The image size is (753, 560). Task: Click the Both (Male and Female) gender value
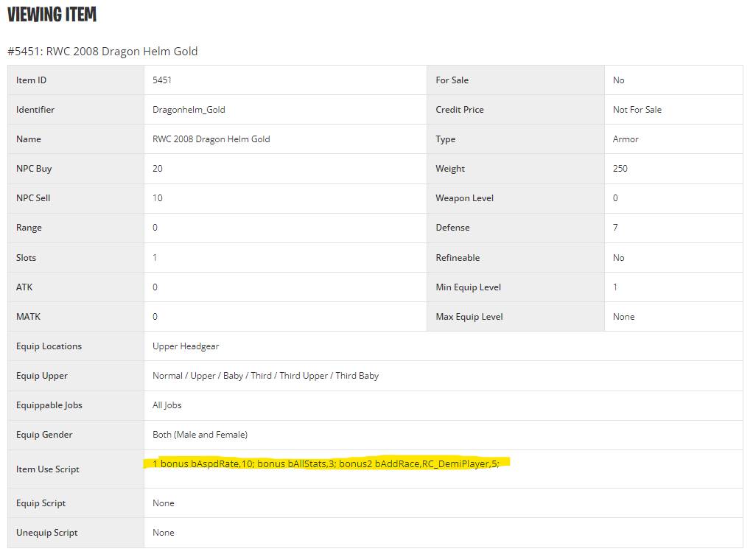click(200, 435)
